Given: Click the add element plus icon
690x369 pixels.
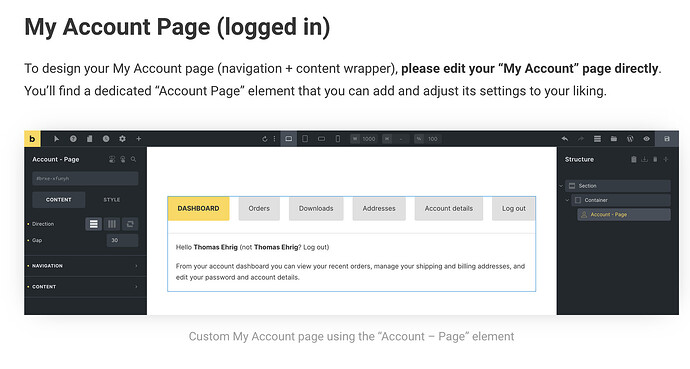Looking at the screenshot, I should pos(139,139).
